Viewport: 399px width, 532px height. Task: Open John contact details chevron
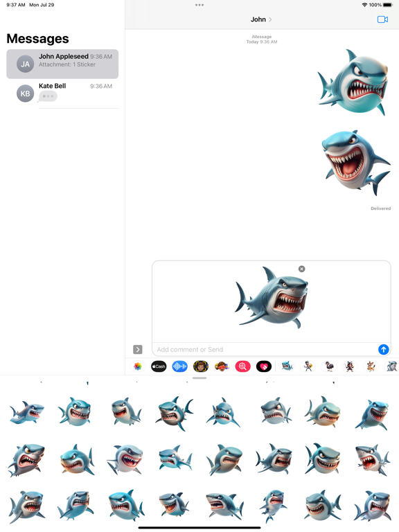pyautogui.click(x=270, y=19)
